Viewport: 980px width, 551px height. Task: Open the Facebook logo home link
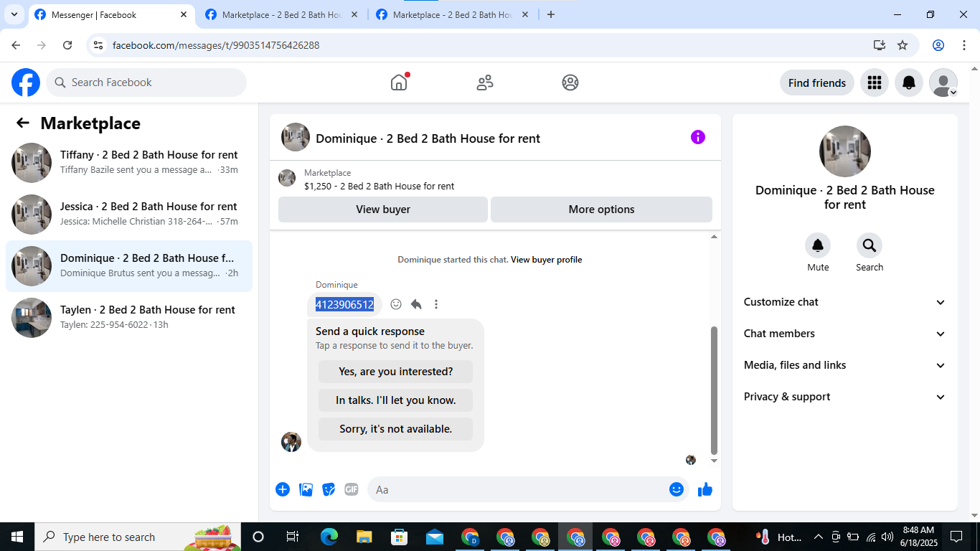click(x=26, y=83)
